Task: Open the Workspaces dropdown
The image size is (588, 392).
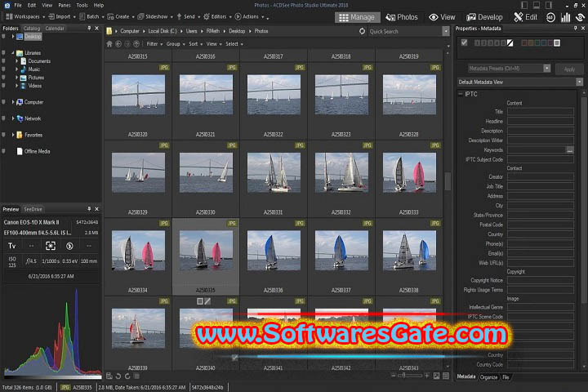Action: (25, 16)
